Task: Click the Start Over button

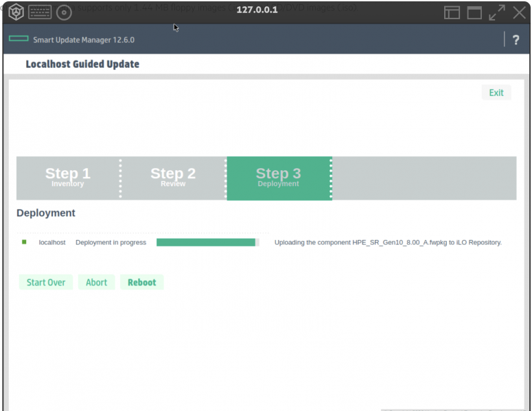Action: pos(46,282)
